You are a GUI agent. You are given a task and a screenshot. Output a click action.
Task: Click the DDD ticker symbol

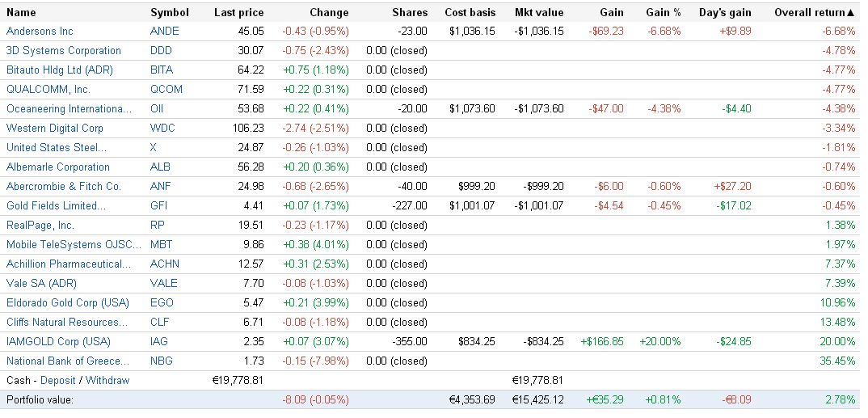[x=162, y=50]
